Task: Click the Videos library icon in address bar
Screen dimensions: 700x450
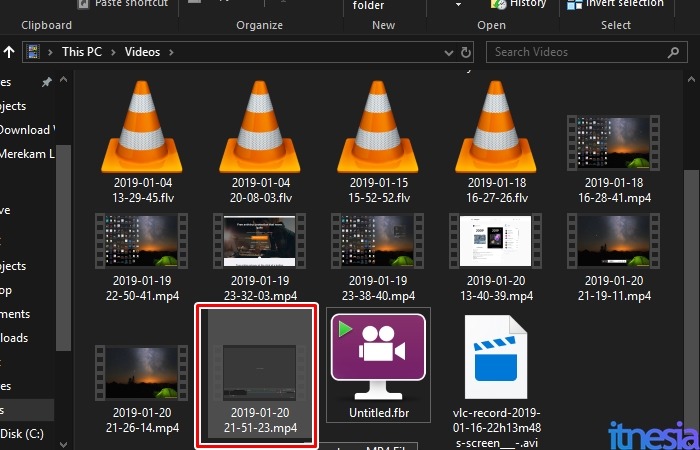Action: coord(33,52)
